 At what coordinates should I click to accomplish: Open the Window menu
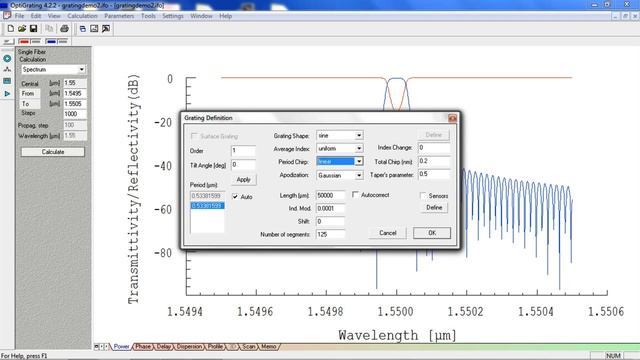tap(201, 16)
